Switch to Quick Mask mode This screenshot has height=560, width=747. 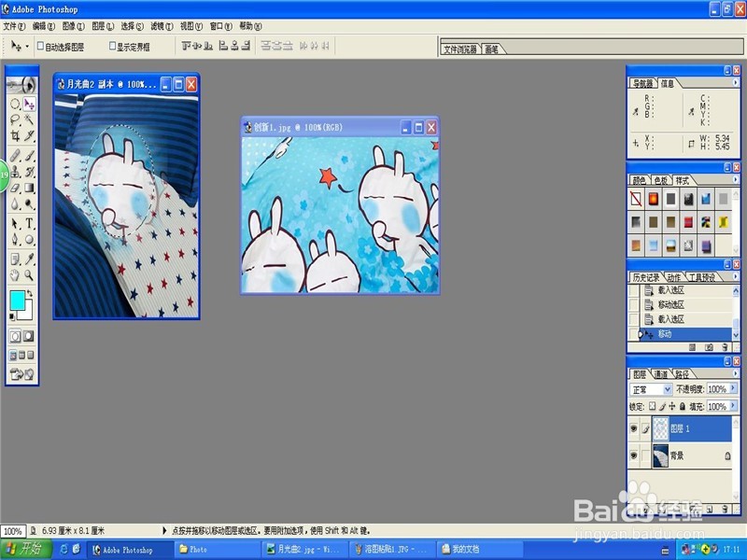tap(29, 336)
